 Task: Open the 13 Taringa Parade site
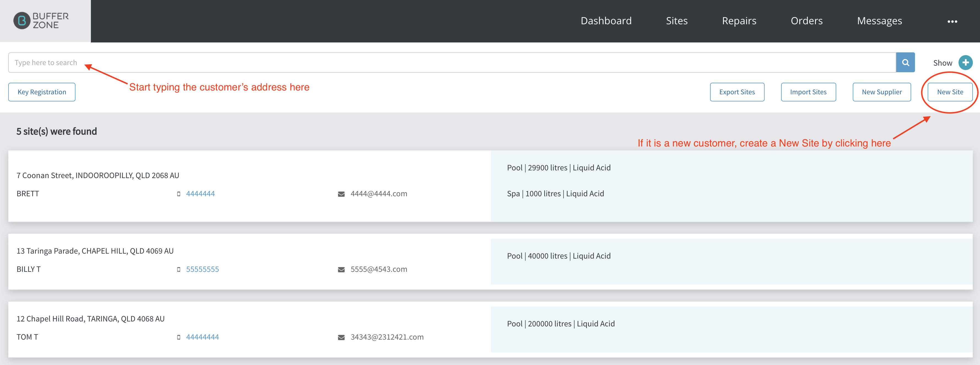pyautogui.click(x=95, y=251)
